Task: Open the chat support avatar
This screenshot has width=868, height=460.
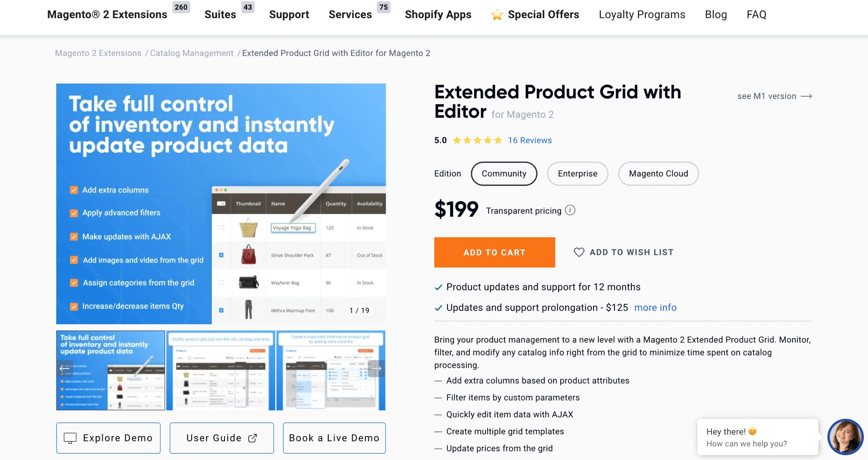Action: (x=845, y=437)
